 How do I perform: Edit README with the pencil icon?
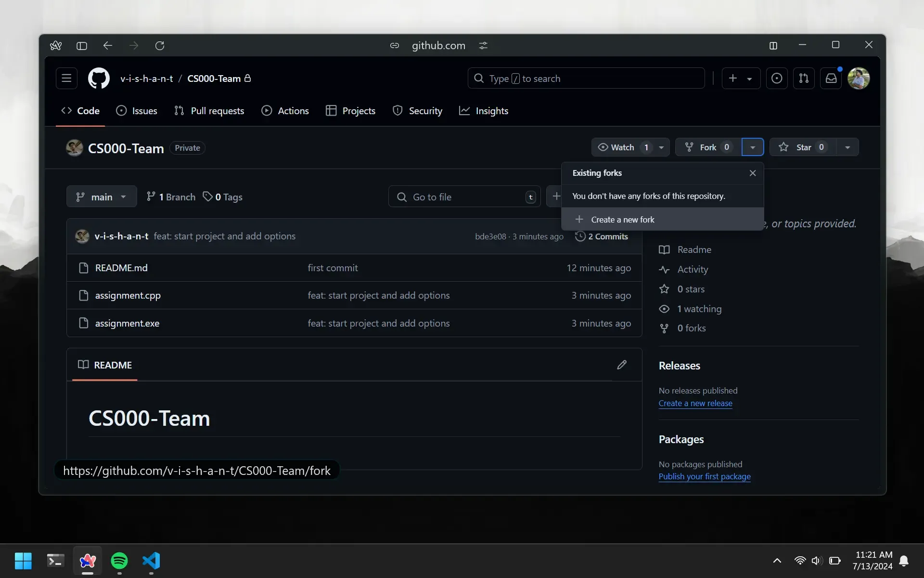coord(622,365)
